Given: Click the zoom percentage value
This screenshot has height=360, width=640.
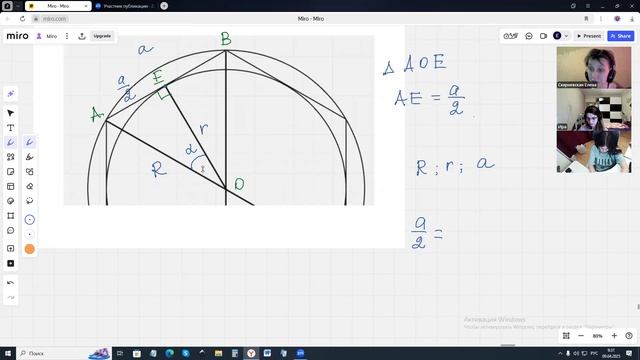Looking at the screenshot, I should point(598,336).
